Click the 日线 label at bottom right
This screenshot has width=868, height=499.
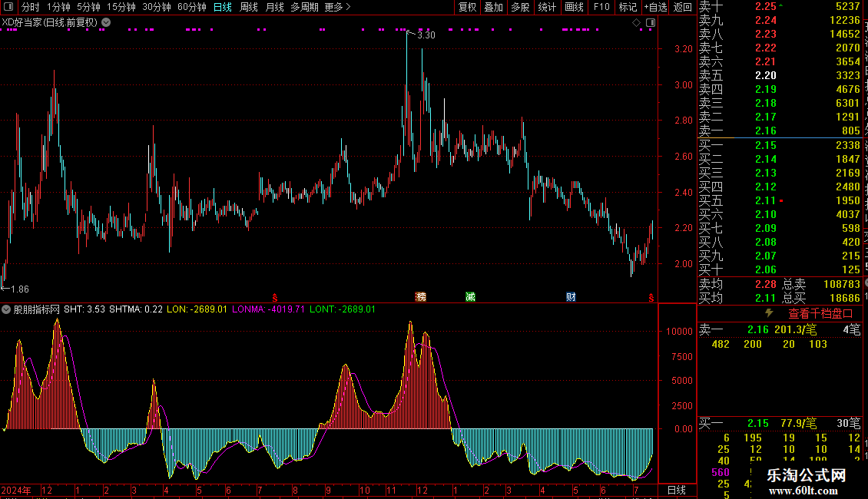pos(677,490)
